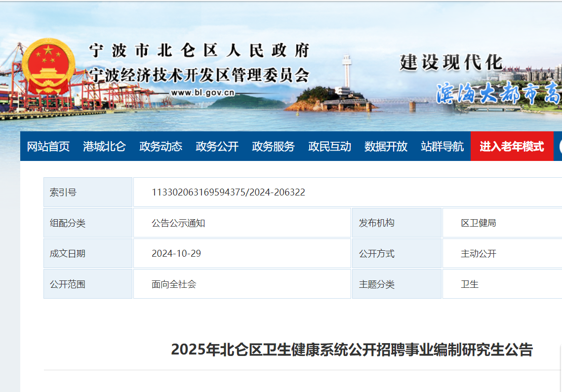Open 数据开放 navigation item
The image size is (562, 392).
[386, 147]
